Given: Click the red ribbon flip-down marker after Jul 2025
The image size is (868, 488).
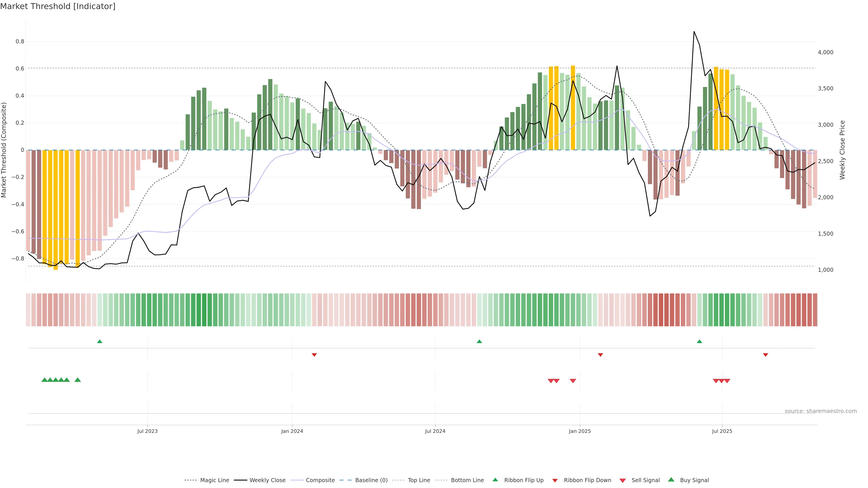Looking at the screenshot, I should click(766, 355).
